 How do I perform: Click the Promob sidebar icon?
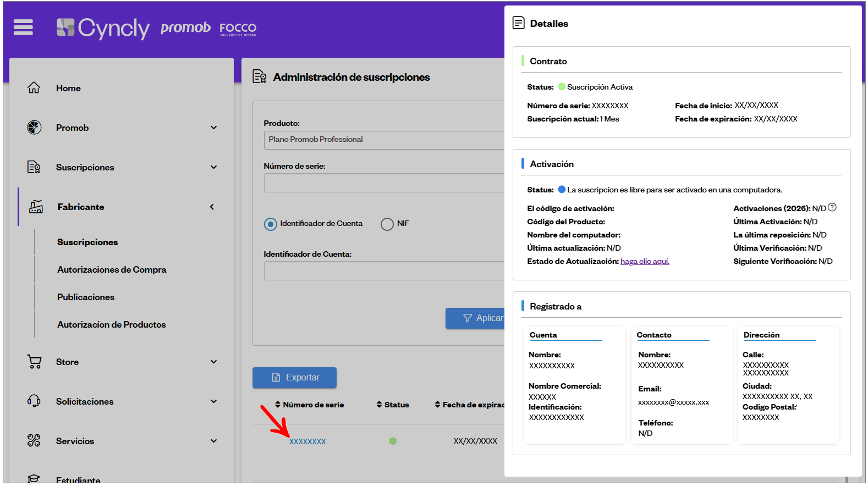click(x=34, y=128)
